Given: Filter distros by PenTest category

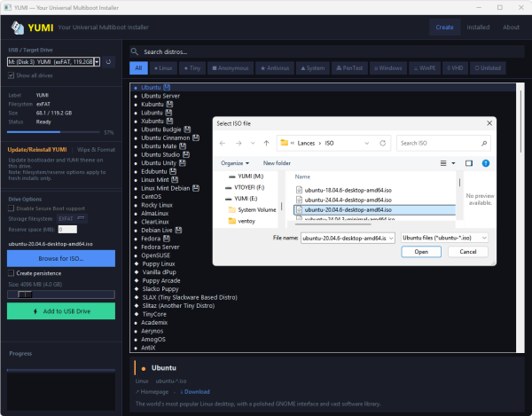Looking at the screenshot, I should 350,68.
